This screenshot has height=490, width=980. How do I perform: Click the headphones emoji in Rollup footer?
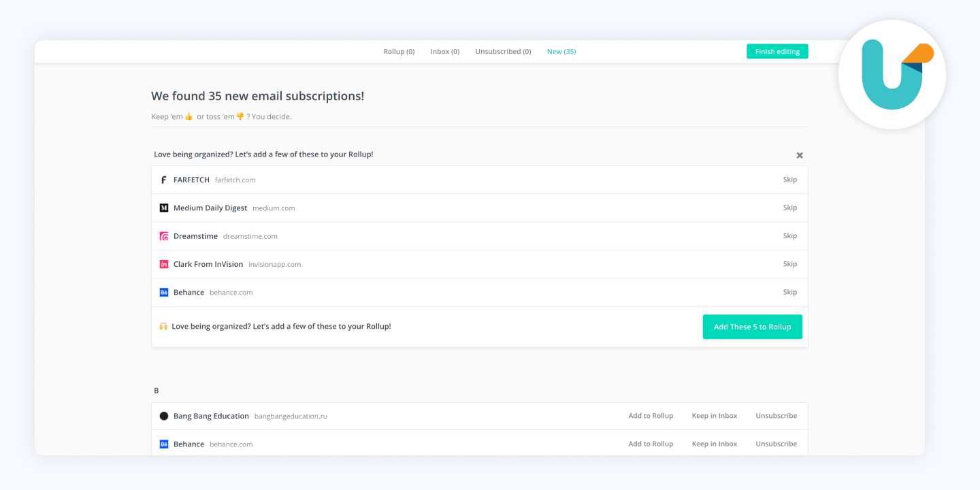[163, 327]
